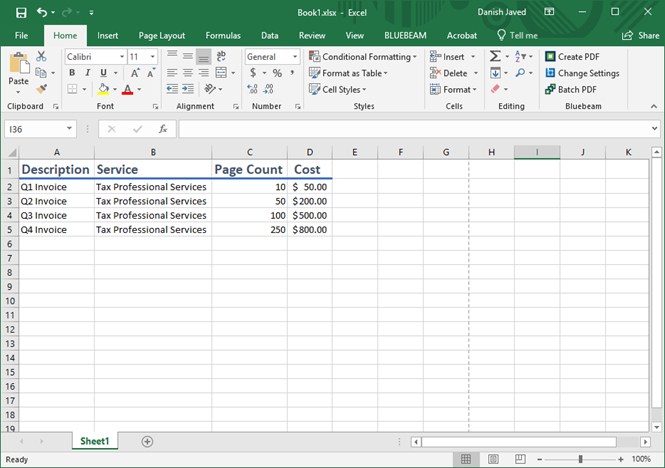This screenshot has width=665, height=468.
Task: Toggle Bold formatting
Action: point(73,73)
